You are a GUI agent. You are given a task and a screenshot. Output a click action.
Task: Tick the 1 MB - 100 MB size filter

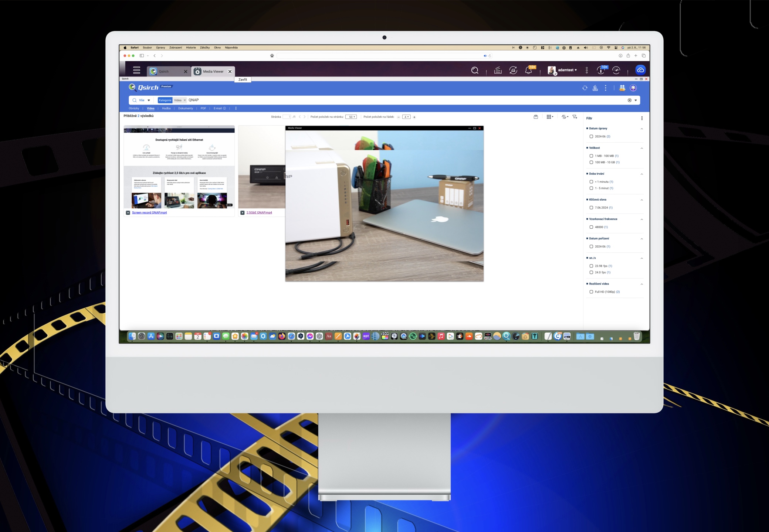(x=591, y=156)
